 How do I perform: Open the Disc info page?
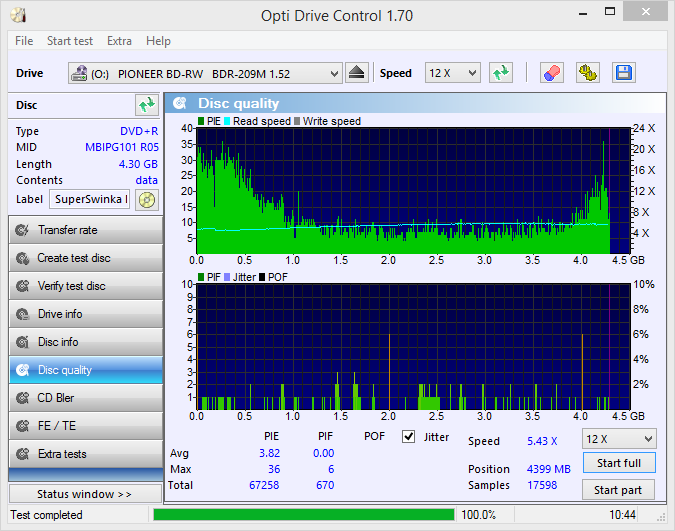click(86, 342)
